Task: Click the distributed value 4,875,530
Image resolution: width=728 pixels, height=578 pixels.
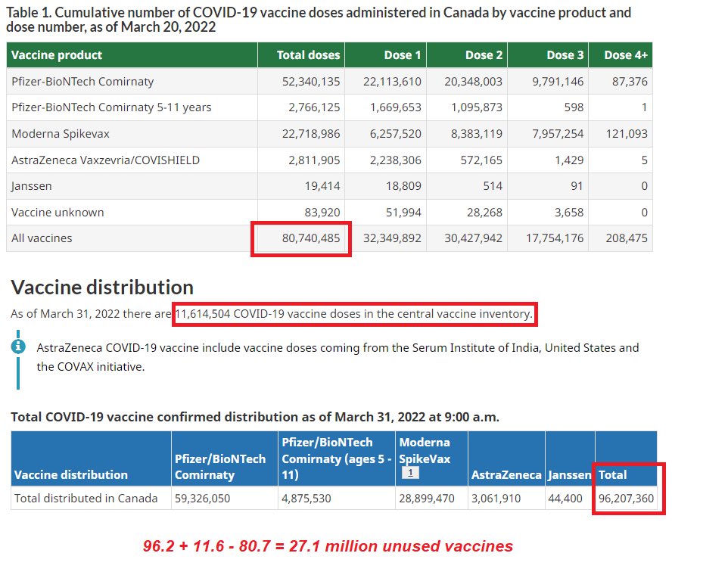Action: tap(306, 498)
